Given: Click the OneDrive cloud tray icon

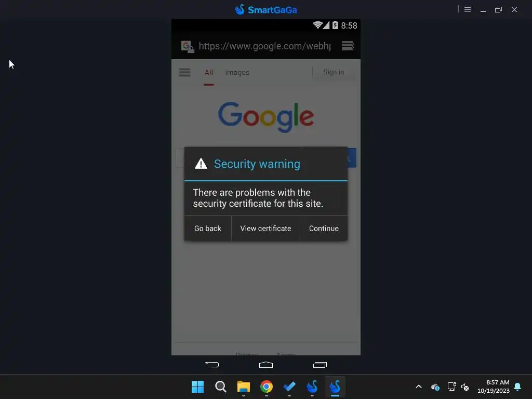Looking at the screenshot, I should (435, 387).
